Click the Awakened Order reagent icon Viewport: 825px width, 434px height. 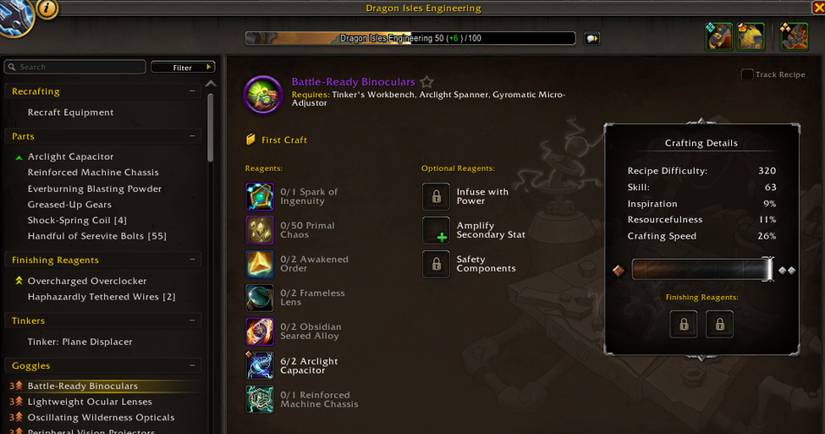click(259, 264)
